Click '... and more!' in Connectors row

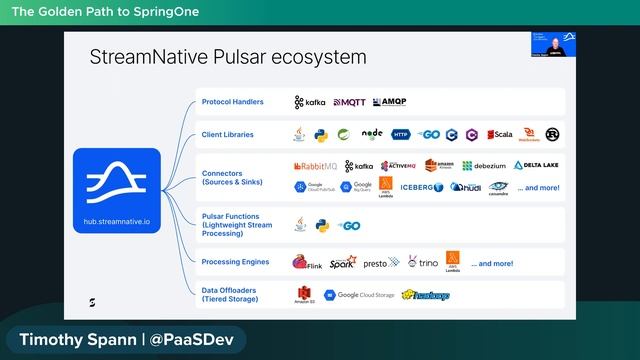538,188
